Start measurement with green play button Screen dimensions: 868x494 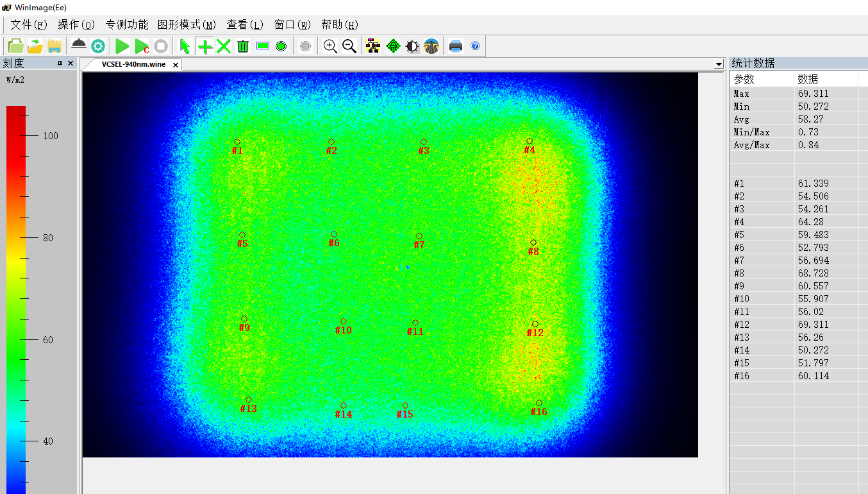tap(122, 46)
